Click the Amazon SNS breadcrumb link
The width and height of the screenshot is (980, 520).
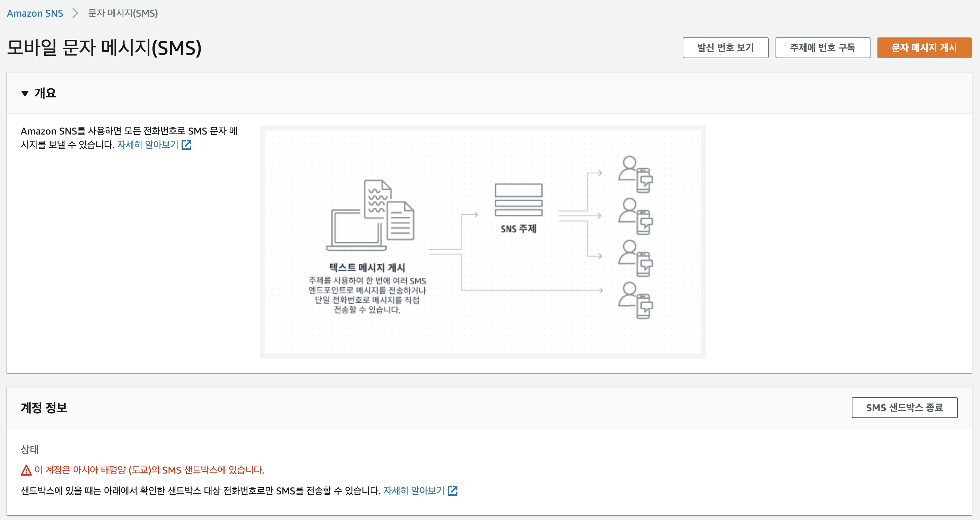(x=35, y=13)
